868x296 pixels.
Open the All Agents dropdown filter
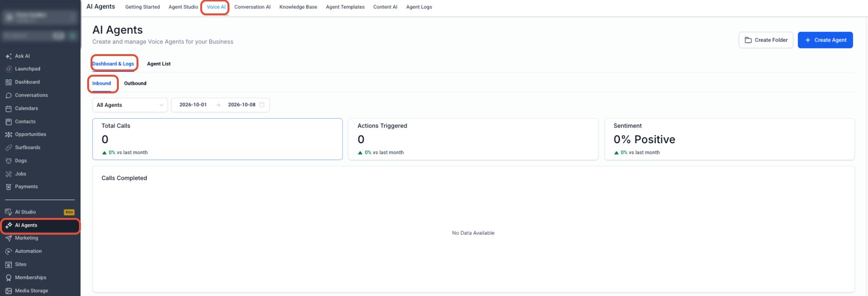coord(130,105)
